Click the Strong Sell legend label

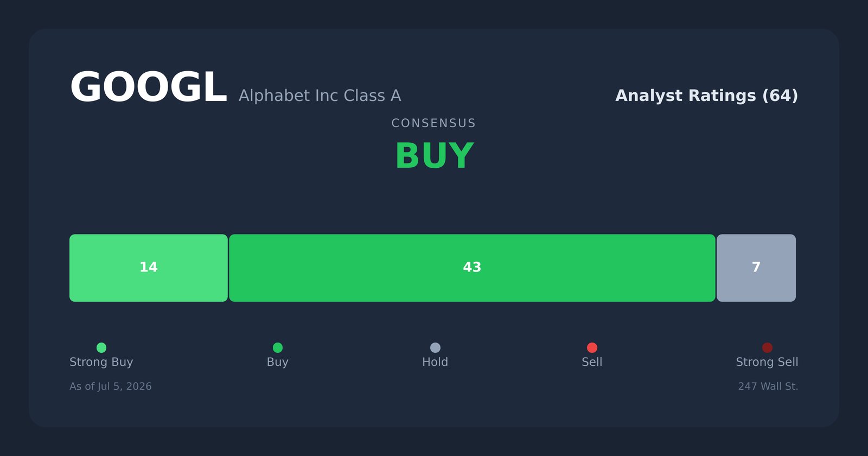[767, 362]
